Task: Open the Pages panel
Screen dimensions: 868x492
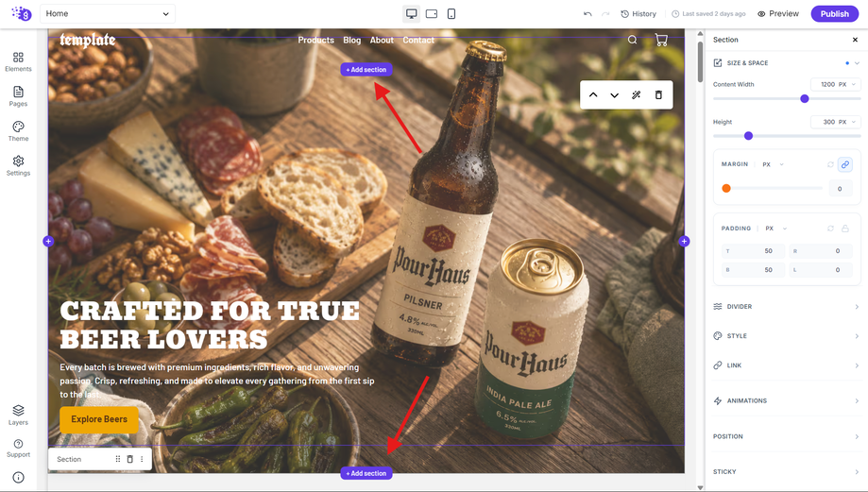Action: [18, 96]
